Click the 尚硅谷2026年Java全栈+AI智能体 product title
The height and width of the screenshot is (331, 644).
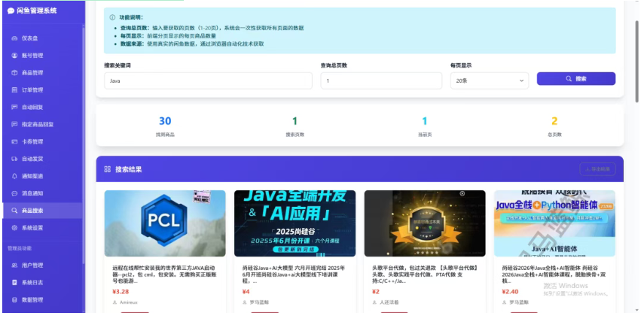(553, 275)
